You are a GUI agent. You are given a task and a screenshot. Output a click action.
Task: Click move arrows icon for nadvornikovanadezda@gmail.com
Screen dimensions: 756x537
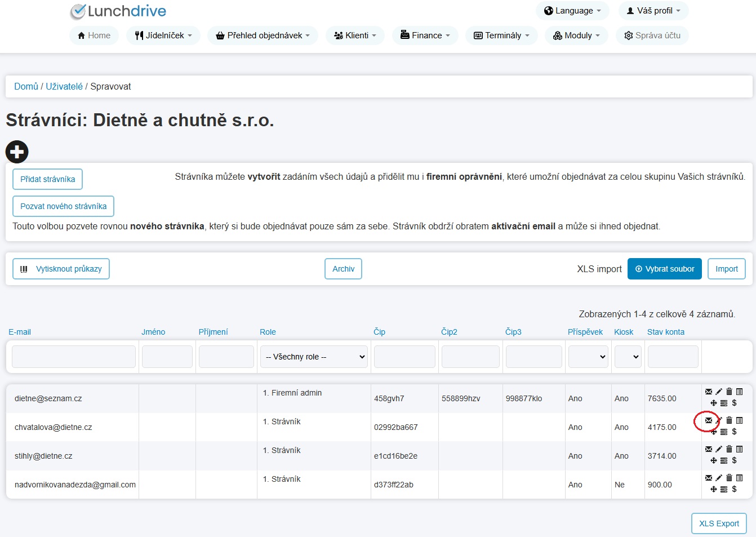click(x=714, y=489)
